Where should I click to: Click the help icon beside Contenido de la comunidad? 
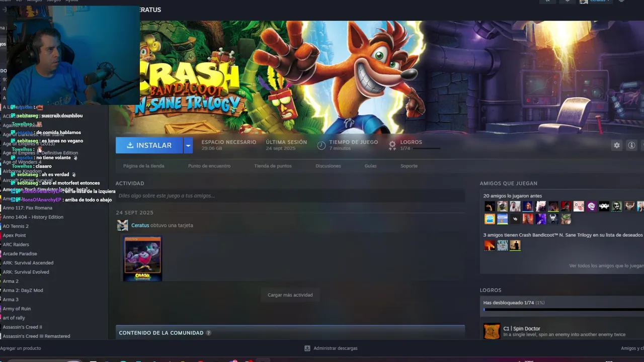click(x=208, y=333)
